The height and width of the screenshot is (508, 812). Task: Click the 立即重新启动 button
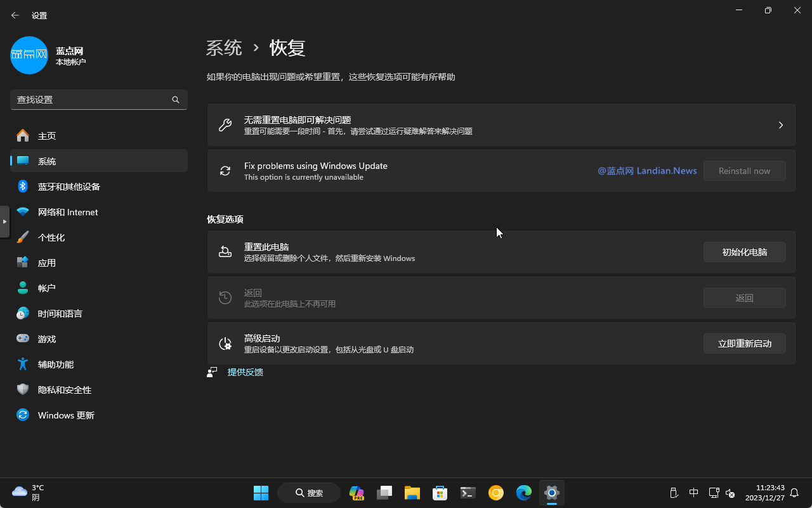pos(744,344)
